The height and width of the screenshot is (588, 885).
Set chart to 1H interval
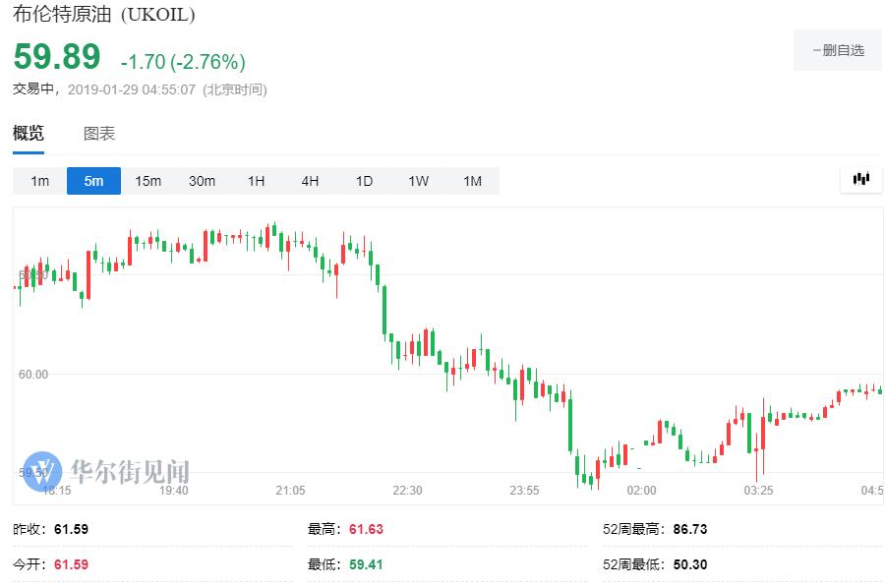click(256, 181)
